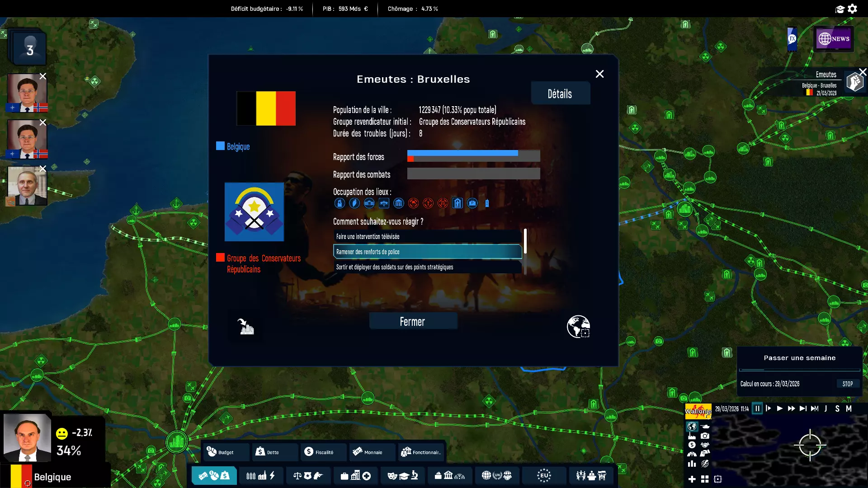Pick 'Sortir et déployer des soldats' option
Screen dimensions: 868x488
427,267
